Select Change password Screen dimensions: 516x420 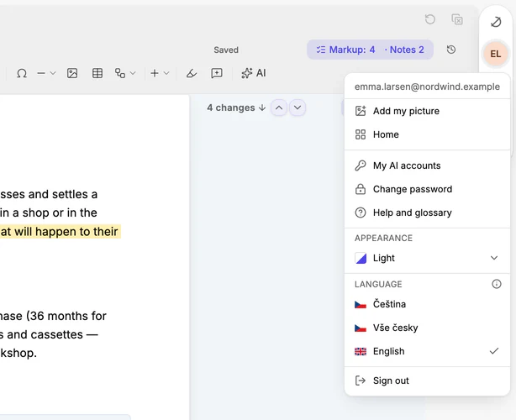pyautogui.click(x=427, y=189)
